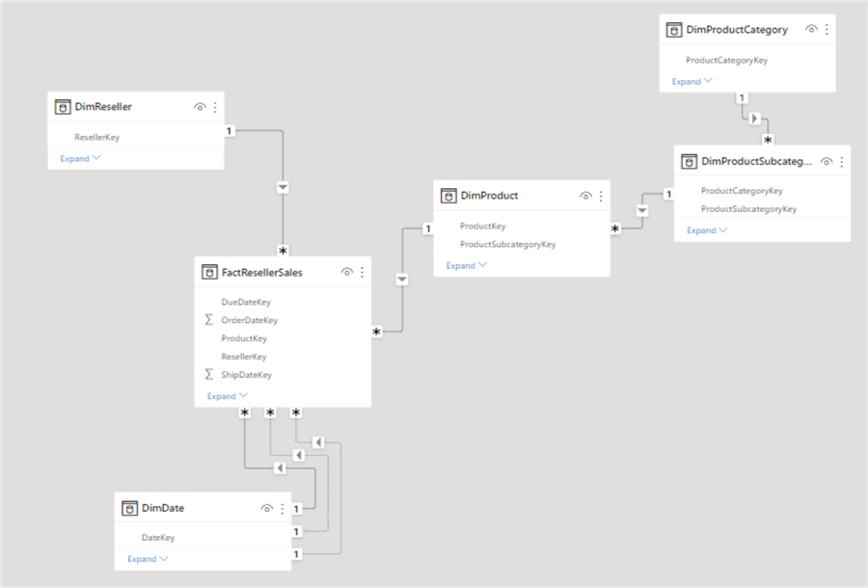This screenshot has width=868, height=588.
Task: Open DimDate more options menu
Action: pyautogui.click(x=283, y=508)
